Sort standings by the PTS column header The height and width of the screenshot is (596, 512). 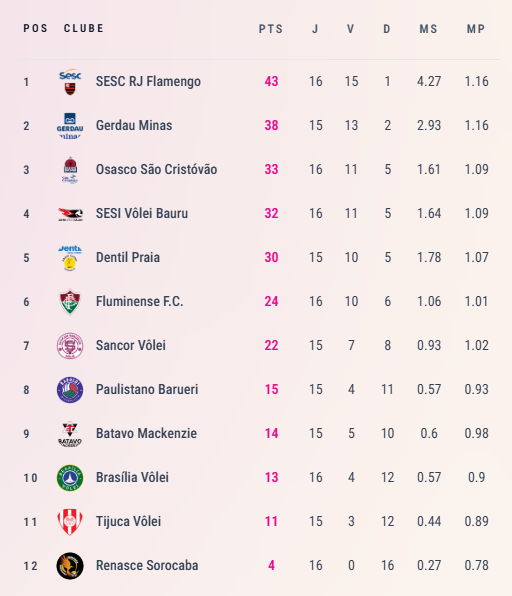(271, 29)
